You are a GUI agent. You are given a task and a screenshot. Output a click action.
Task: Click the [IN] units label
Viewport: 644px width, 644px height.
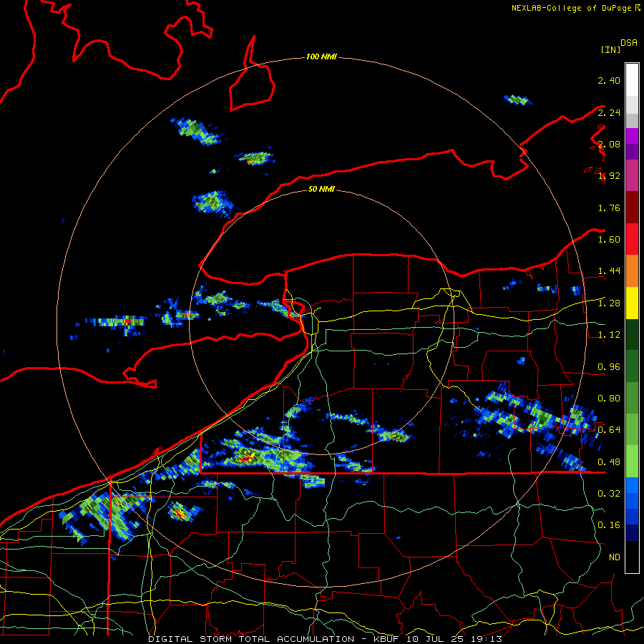610,49
